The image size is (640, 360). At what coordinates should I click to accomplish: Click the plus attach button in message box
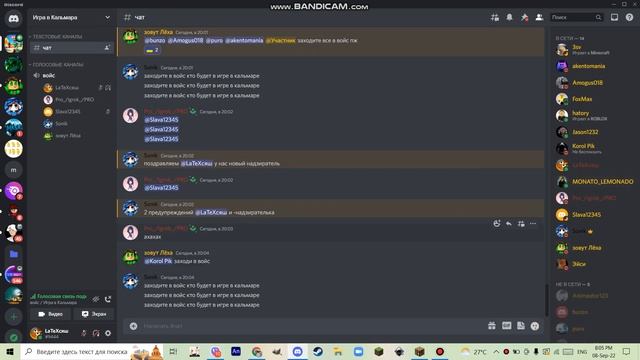tap(133, 326)
